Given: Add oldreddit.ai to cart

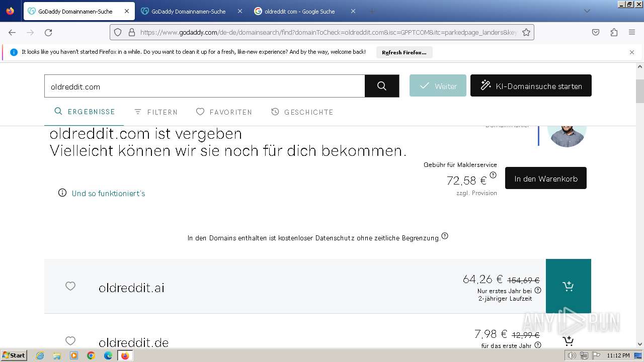Looking at the screenshot, I should [569, 286].
